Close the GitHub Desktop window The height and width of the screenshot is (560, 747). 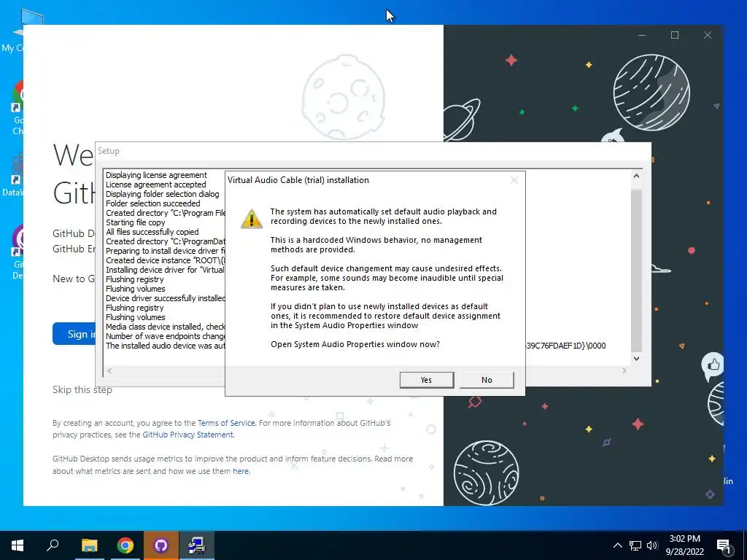coord(708,35)
